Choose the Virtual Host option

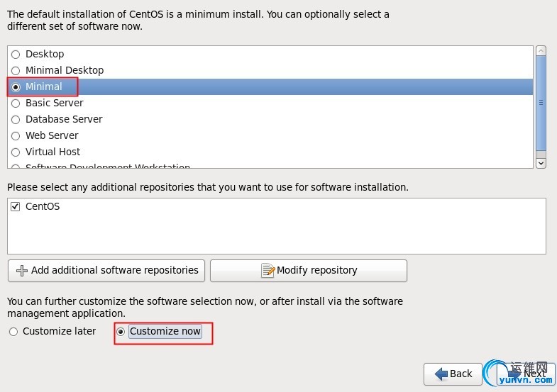[x=16, y=152]
